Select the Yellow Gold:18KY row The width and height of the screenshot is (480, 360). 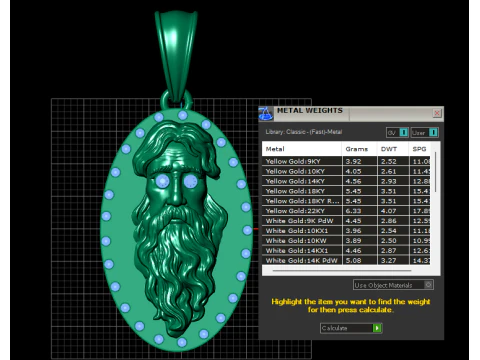point(346,191)
